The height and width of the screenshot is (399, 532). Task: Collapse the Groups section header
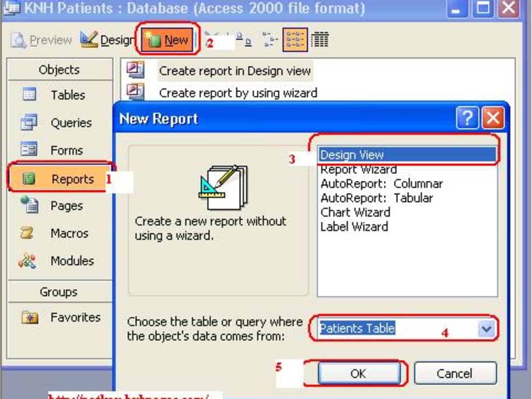pyautogui.click(x=59, y=292)
